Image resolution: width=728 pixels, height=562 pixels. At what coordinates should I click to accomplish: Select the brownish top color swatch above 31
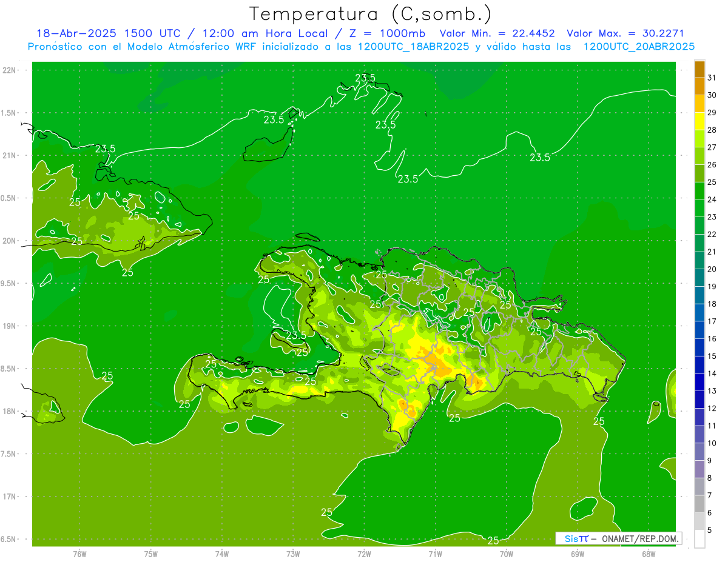point(699,69)
